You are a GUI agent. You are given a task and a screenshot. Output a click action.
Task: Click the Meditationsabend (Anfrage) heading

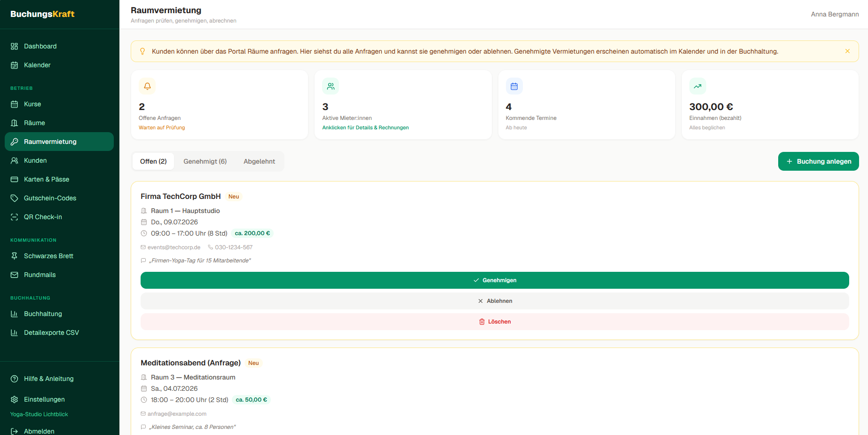click(x=190, y=363)
